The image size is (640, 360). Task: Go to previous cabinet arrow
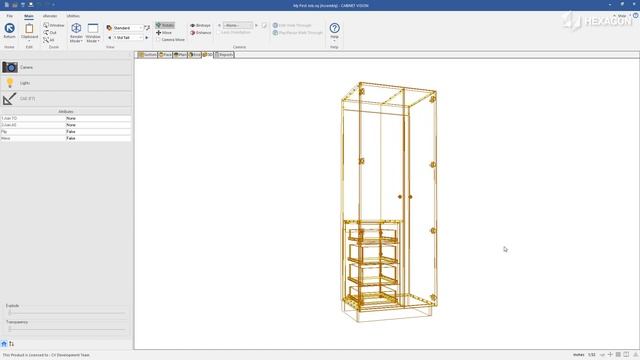(109, 38)
